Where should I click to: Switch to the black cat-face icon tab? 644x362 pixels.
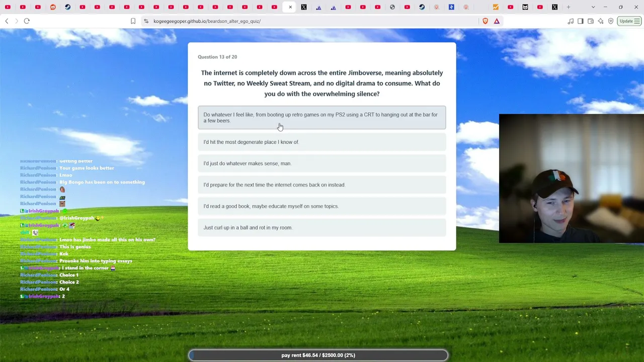pyautogui.click(x=525, y=7)
